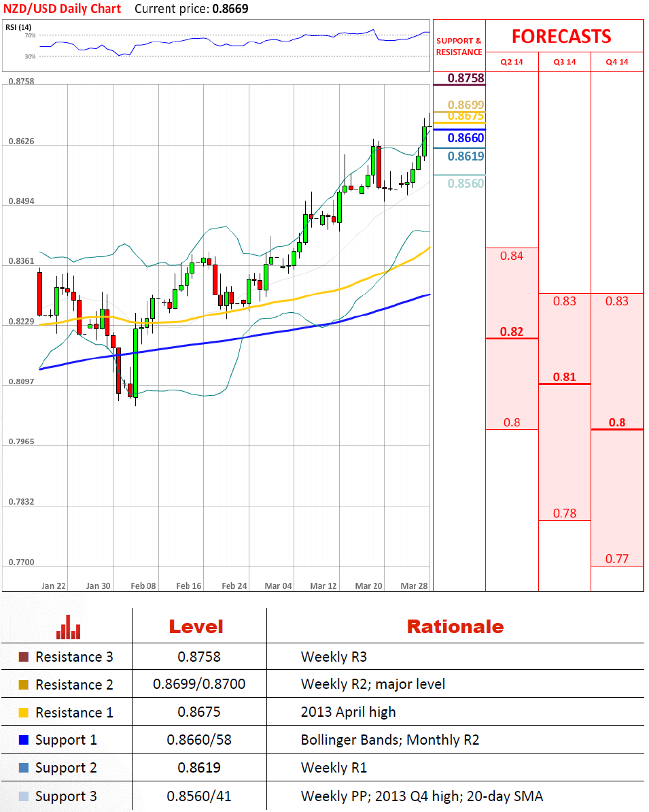Click the Support 2 steel-blue swatch
This screenshot has height=812, width=649.
point(23,768)
